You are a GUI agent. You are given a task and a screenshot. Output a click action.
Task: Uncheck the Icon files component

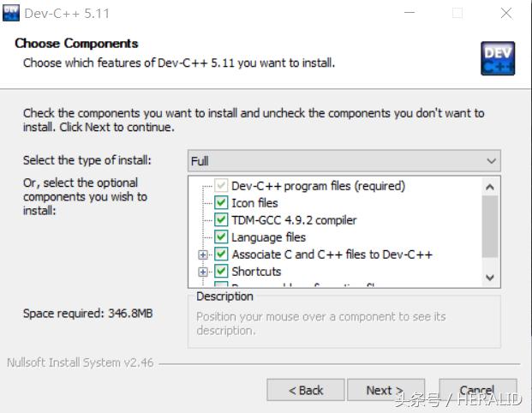(221, 203)
